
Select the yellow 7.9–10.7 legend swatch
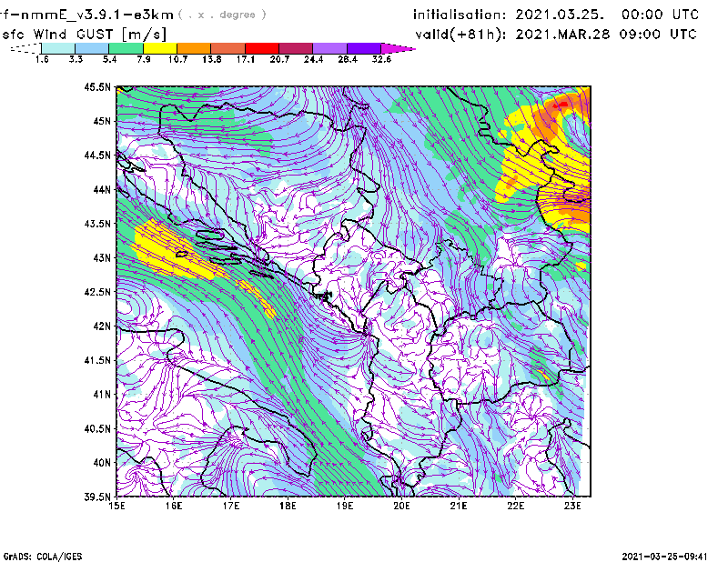[160, 48]
